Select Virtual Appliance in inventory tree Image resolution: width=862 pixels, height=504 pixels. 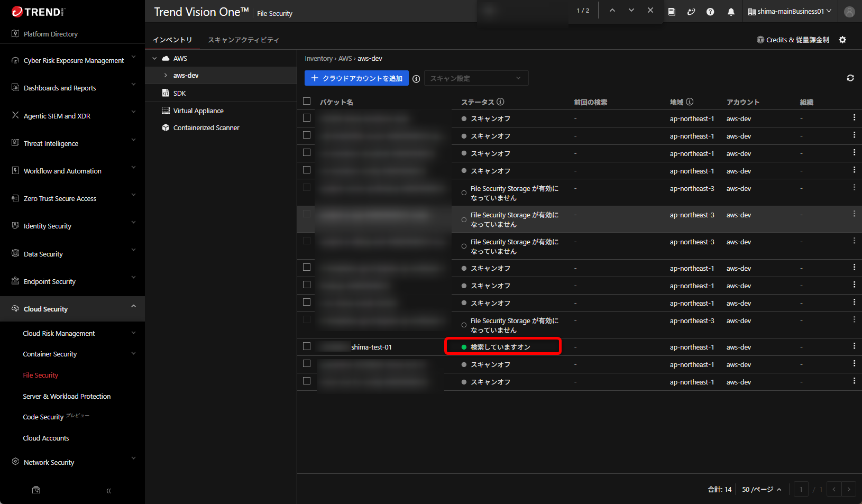click(198, 111)
